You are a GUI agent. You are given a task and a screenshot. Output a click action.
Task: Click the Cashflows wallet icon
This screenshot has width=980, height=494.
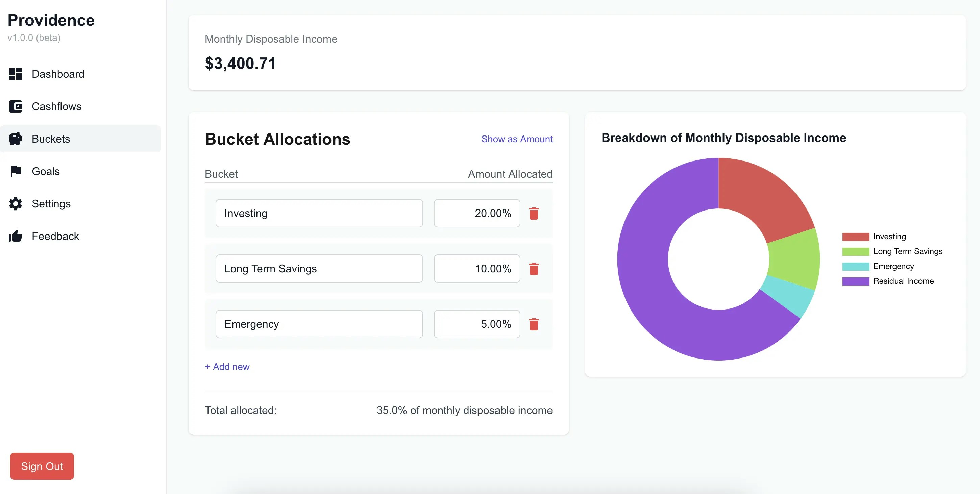click(x=16, y=106)
